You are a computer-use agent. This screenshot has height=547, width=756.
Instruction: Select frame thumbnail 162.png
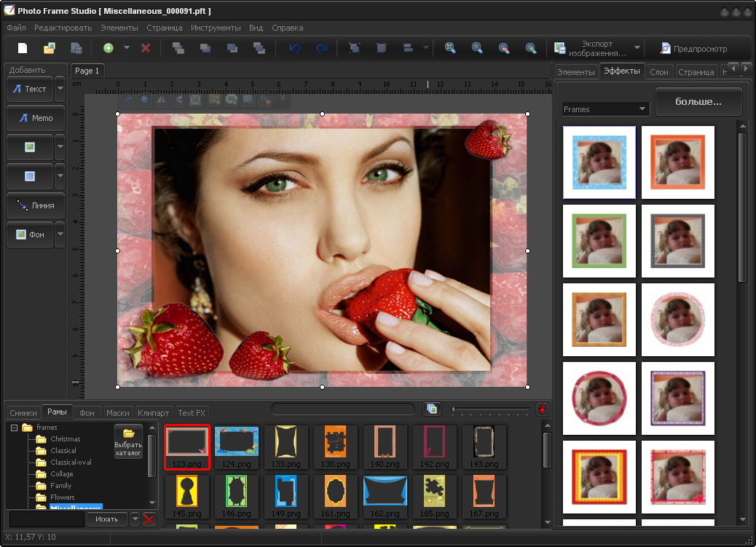pos(385,496)
